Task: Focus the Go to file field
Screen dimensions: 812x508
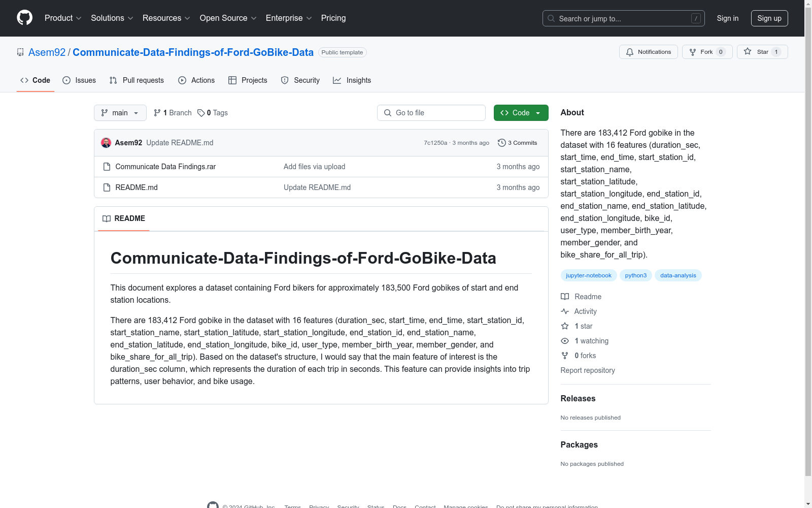Action: [x=431, y=113]
